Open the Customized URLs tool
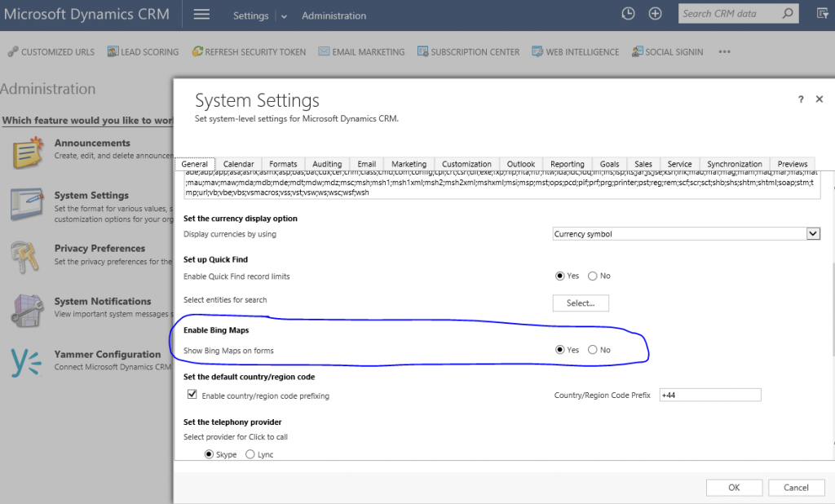 pos(51,51)
